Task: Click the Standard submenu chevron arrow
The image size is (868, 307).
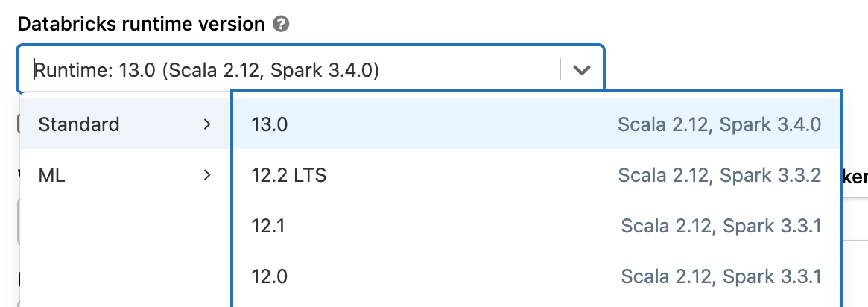Action: coord(207,124)
